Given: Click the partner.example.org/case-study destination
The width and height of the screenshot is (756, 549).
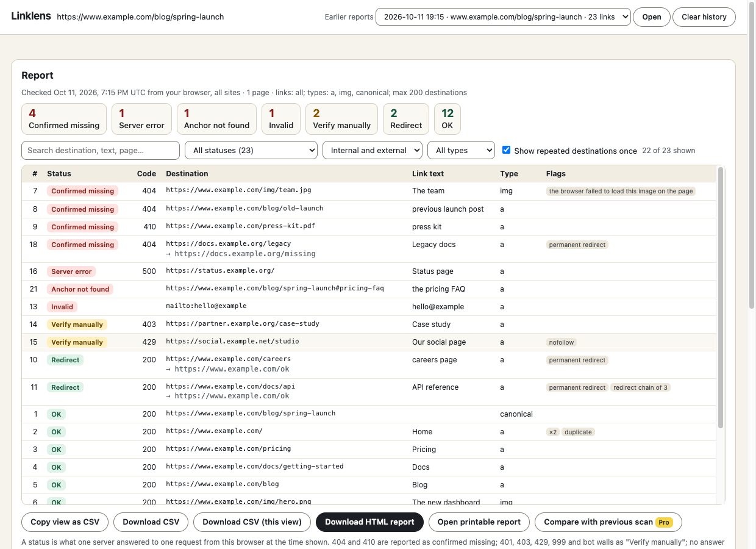Looking at the screenshot, I should pyautogui.click(x=243, y=324).
